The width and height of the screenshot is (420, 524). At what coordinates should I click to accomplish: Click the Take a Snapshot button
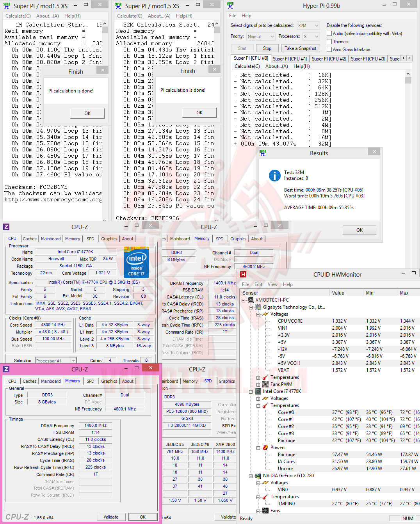pyautogui.click(x=300, y=48)
